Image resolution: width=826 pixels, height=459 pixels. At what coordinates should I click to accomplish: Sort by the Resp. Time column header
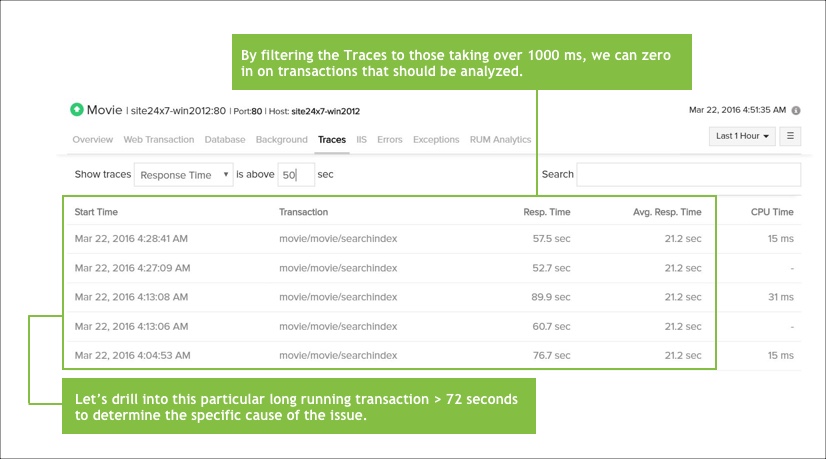point(547,212)
